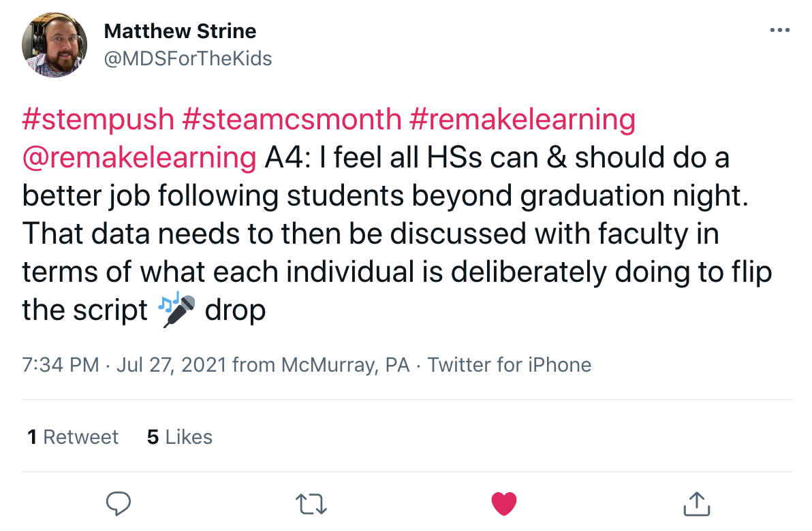Click the tweet body text
Screen dimensions: 812x531
(x=395, y=234)
